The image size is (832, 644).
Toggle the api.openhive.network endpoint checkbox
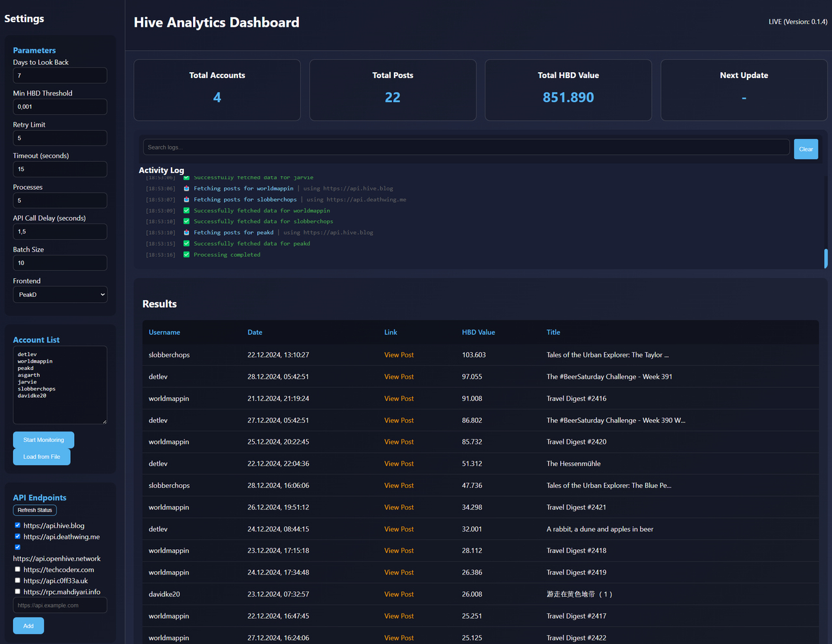click(18, 547)
